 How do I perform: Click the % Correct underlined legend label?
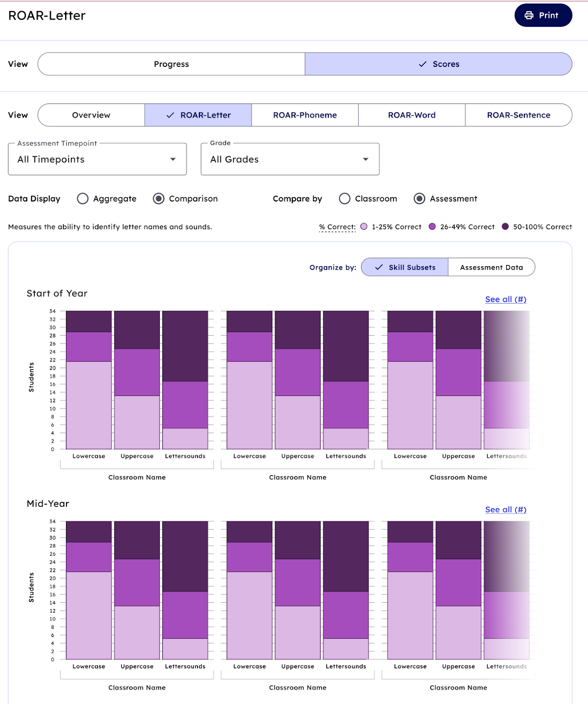pos(337,227)
